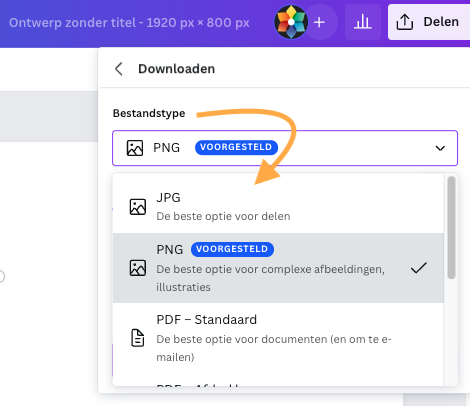This screenshot has height=406, width=470.
Task: Open the colorful profile avatar
Action: 291,22
